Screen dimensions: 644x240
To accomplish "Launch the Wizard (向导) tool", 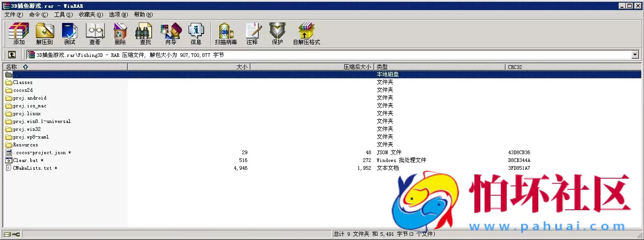I will [171, 33].
